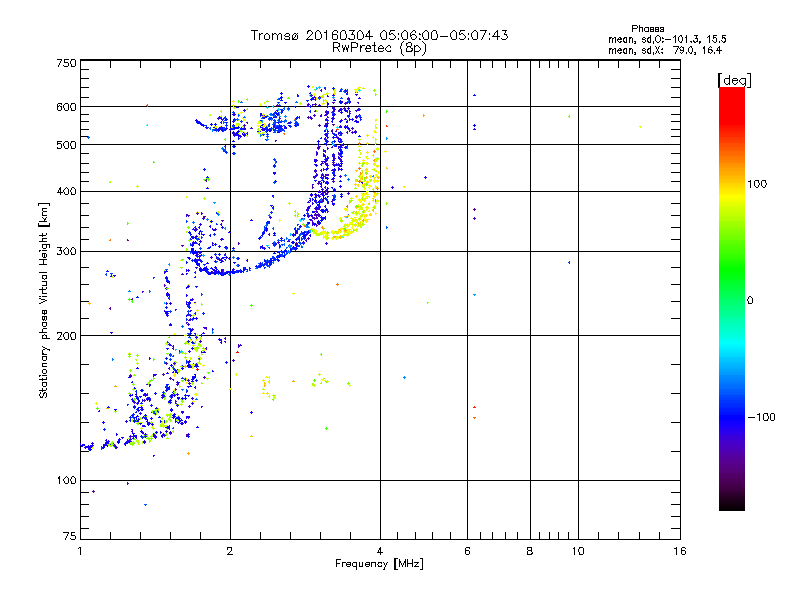The width and height of the screenshot is (800, 600).
Task: Click the x-axis tick label '4'
Action: 380,551
